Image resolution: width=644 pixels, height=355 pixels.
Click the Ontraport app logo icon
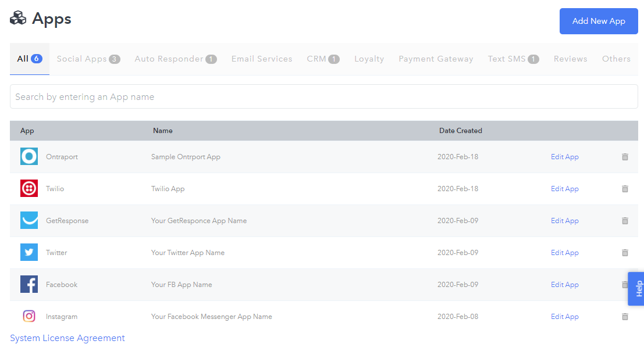click(29, 156)
